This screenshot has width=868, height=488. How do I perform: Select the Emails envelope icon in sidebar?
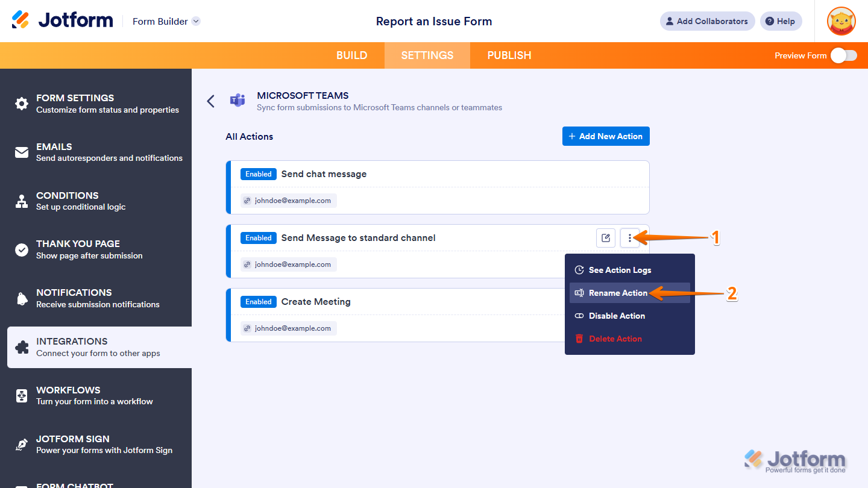coord(21,152)
